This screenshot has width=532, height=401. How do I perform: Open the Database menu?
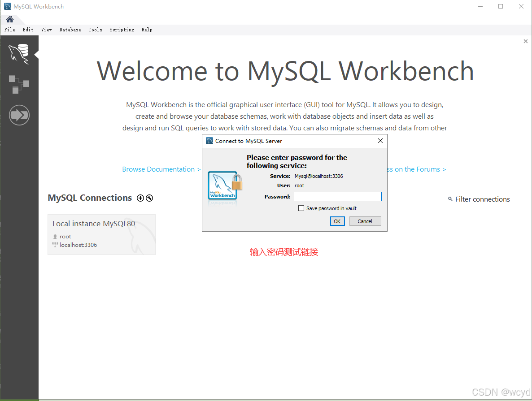pos(70,30)
